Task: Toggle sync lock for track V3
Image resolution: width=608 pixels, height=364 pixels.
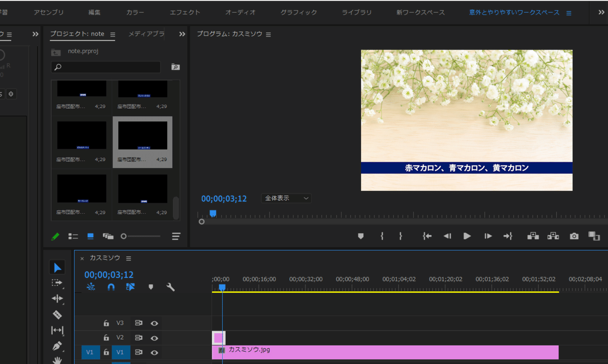Action: click(x=138, y=323)
